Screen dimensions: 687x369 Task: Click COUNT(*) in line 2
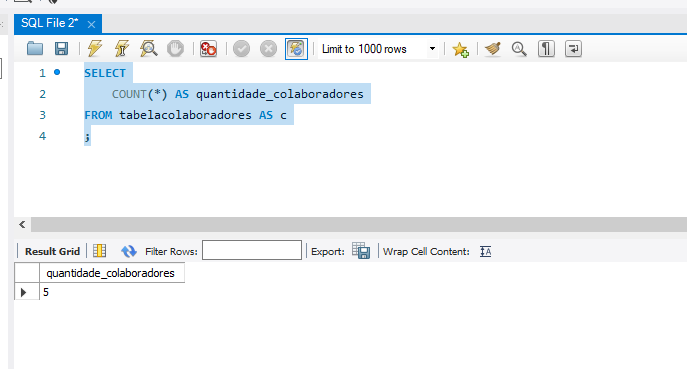[139, 94]
